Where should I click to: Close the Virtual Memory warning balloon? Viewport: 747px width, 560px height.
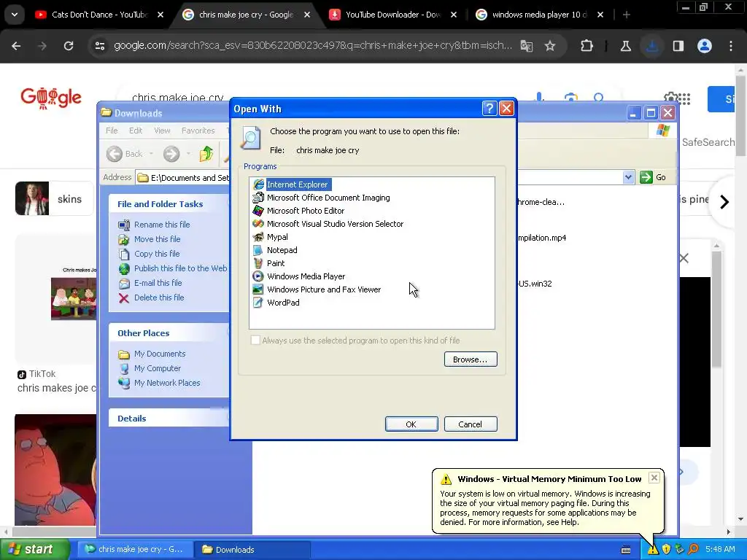(654, 478)
